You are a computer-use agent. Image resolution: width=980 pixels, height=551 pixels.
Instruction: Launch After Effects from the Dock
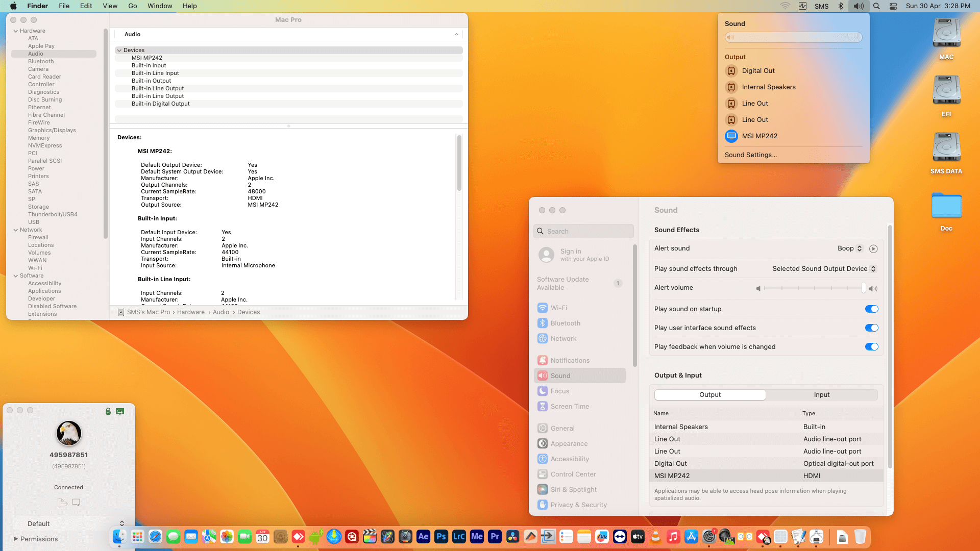(x=423, y=537)
